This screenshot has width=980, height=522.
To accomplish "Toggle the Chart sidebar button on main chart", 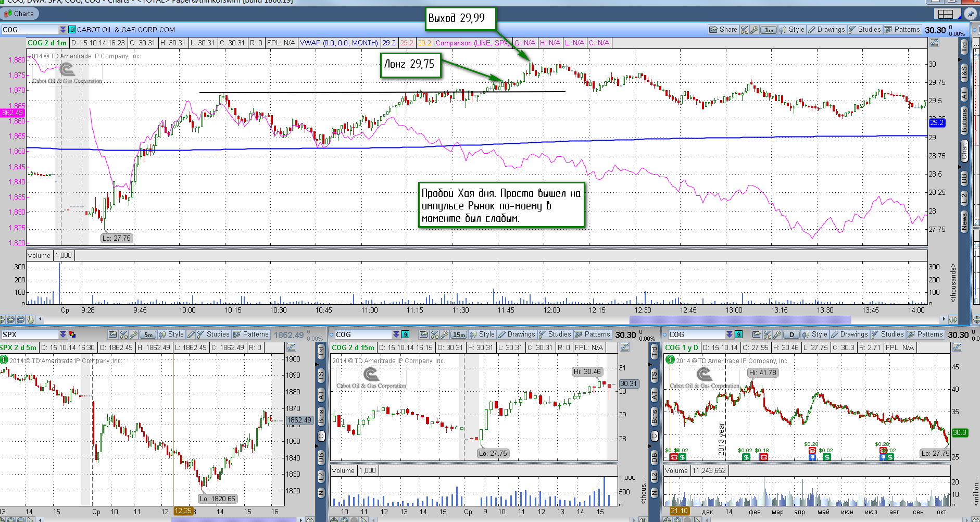I will click(x=964, y=150).
